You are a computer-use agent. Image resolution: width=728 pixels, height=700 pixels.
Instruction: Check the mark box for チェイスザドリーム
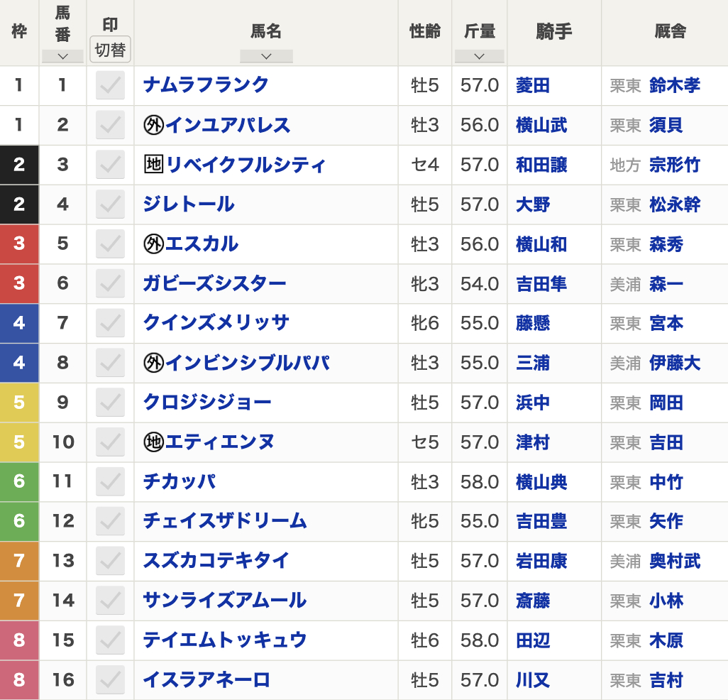tap(111, 521)
